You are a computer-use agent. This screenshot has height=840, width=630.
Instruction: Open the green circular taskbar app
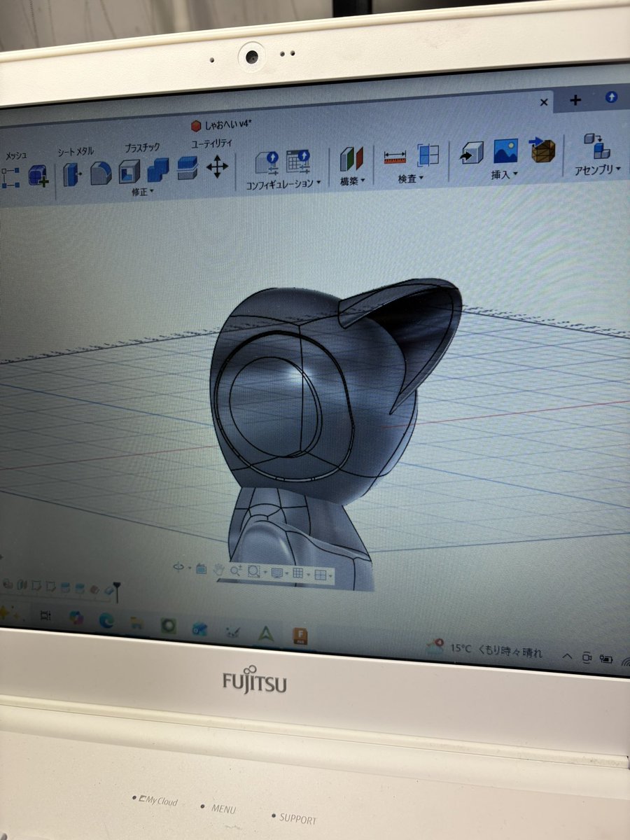point(168,625)
